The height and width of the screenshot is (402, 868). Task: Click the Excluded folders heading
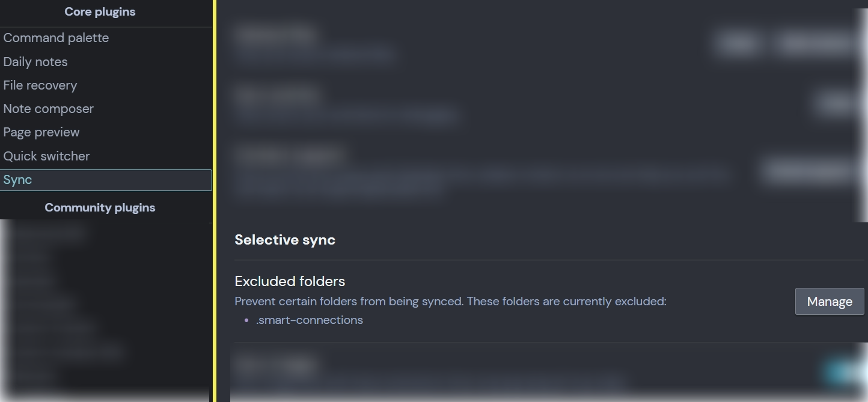coord(290,281)
